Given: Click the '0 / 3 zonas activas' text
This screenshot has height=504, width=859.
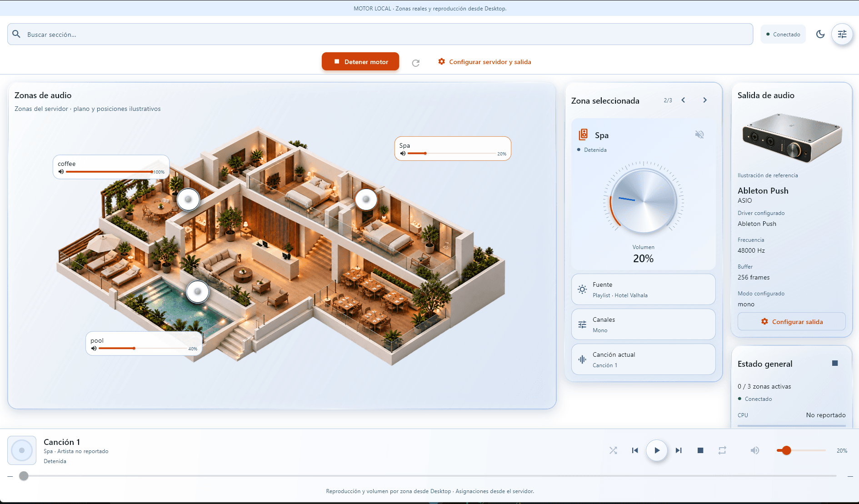Looking at the screenshot, I should tap(764, 386).
